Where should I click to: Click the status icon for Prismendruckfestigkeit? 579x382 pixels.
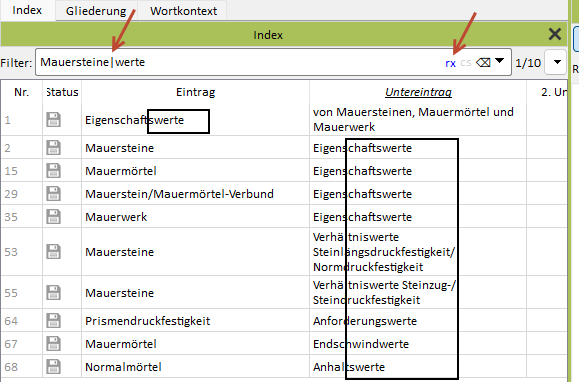coord(54,321)
